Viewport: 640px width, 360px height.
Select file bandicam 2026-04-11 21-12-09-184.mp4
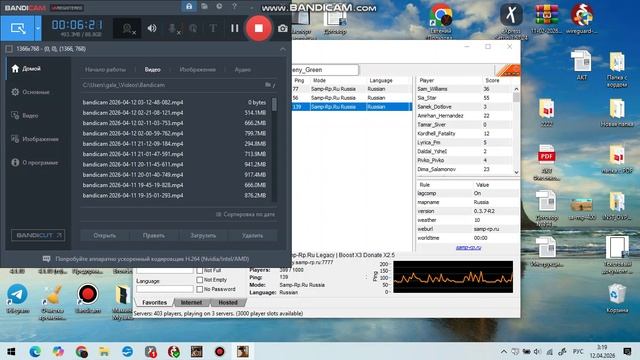coord(174,144)
